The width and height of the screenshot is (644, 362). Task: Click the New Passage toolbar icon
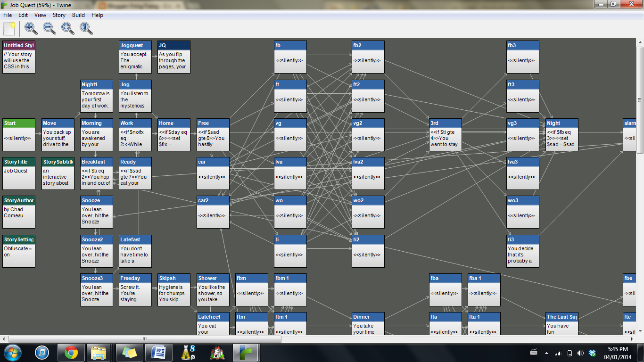pyautogui.click(x=9, y=29)
